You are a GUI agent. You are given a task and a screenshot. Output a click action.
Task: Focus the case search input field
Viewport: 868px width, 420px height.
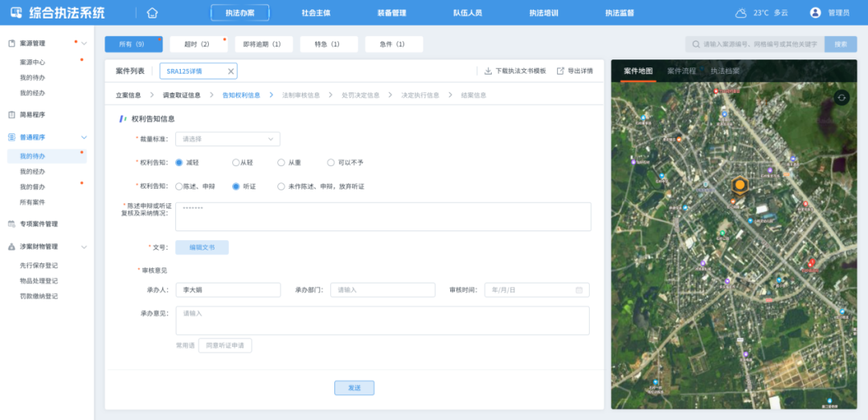[755, 44]
